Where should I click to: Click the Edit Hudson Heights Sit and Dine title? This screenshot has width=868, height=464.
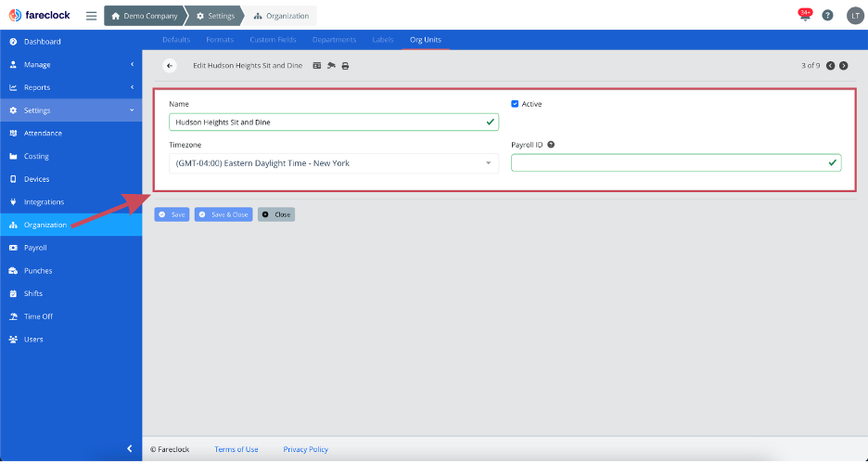coord(248,65)
